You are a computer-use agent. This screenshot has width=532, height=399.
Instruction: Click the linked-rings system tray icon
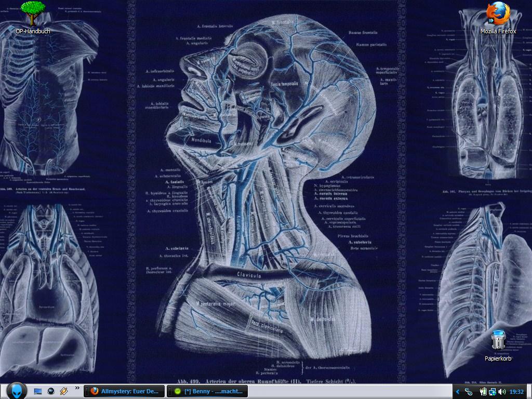click(469, 392)
